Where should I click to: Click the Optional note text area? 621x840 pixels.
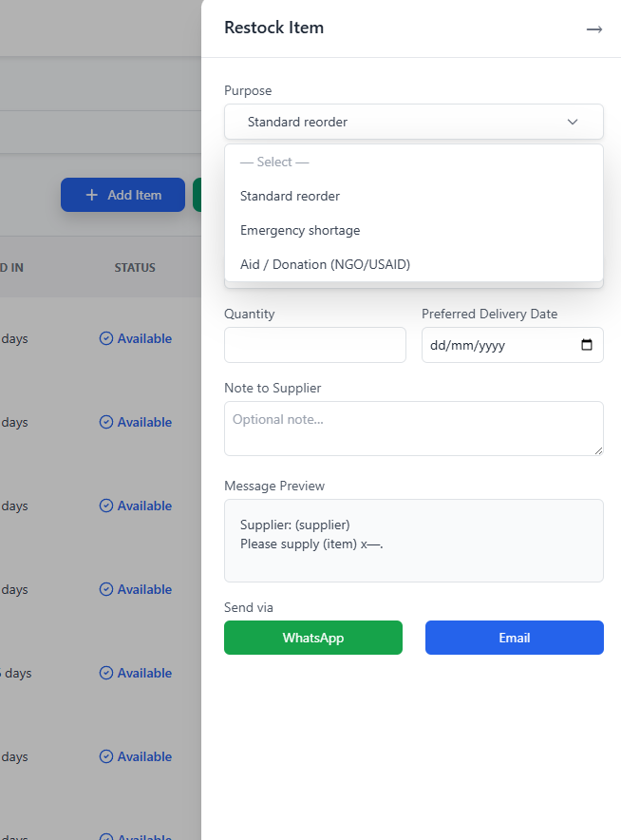[413, 429]
